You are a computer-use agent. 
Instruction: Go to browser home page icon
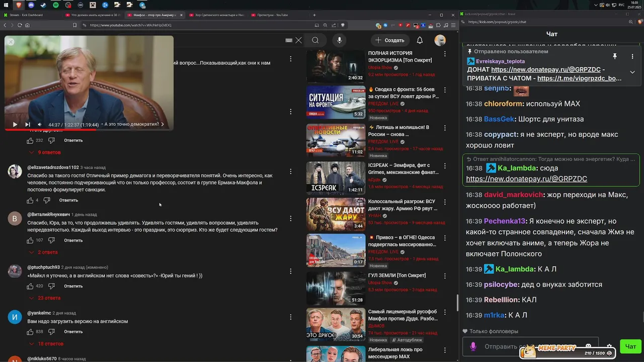pos(27,25)
